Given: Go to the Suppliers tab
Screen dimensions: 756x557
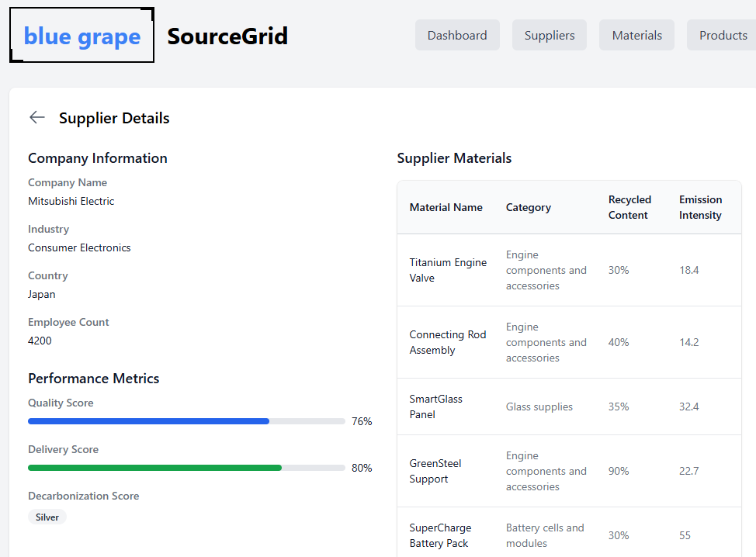Looking at the screenshot, I should pyautogui.click(x=550, y=35).
